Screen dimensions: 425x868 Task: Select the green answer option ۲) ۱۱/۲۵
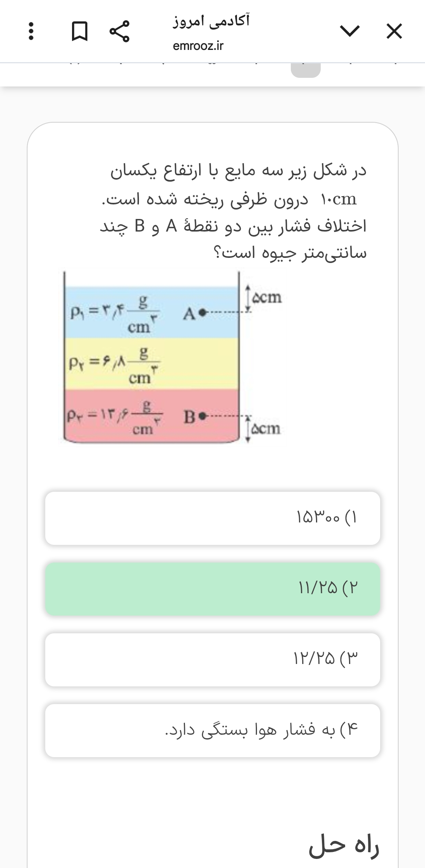point(213,588)
